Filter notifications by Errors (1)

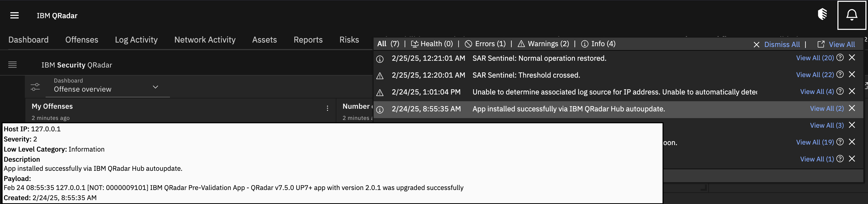pyautogui.click(x=485, y=44)
